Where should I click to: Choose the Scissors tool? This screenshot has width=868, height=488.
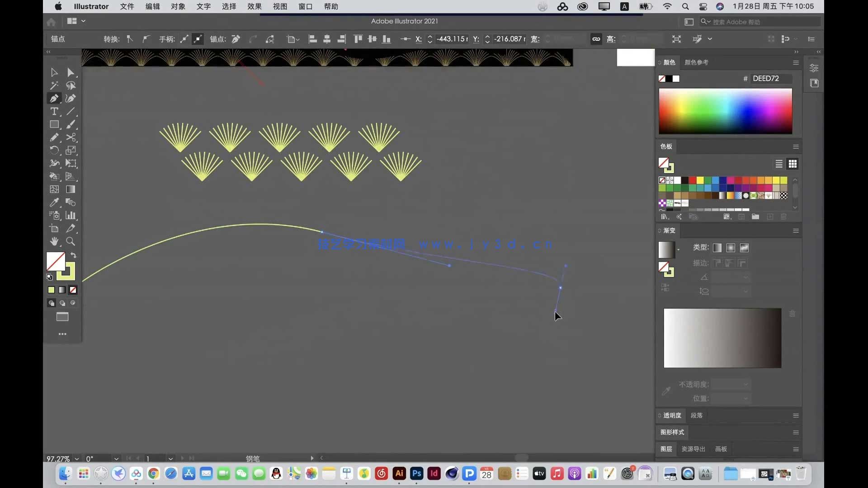[x=71, y=137]
